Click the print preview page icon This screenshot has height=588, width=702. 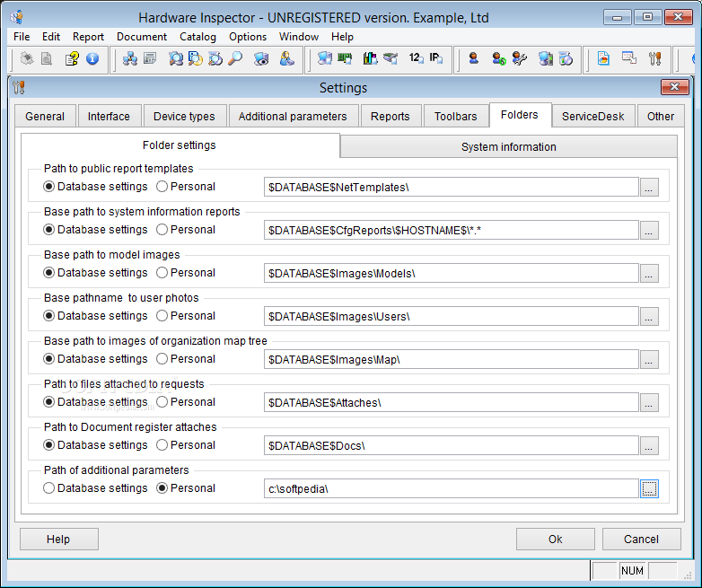(47, 58)
